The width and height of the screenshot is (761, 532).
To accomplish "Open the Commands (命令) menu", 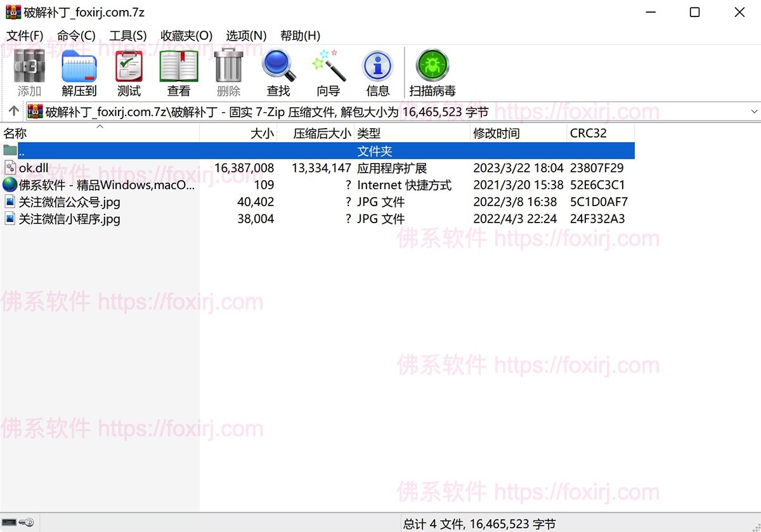I will [x=76, y=36].
